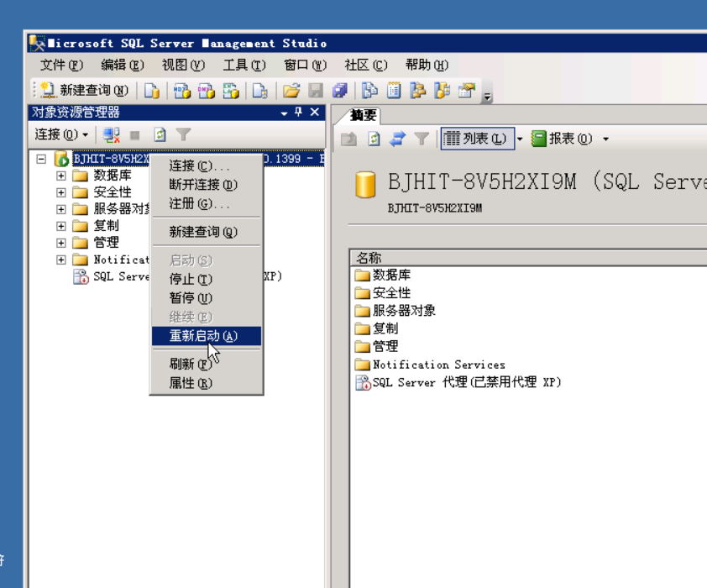The image size is (707, 588).
Task: Expand the 数据库 tree node
Action: click(60, 176)
